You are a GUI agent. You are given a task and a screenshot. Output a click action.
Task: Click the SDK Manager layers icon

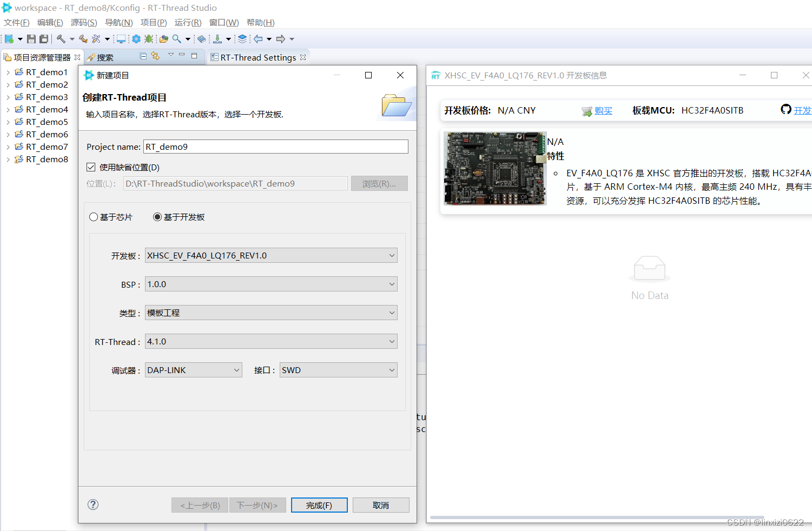coord(242,39)
